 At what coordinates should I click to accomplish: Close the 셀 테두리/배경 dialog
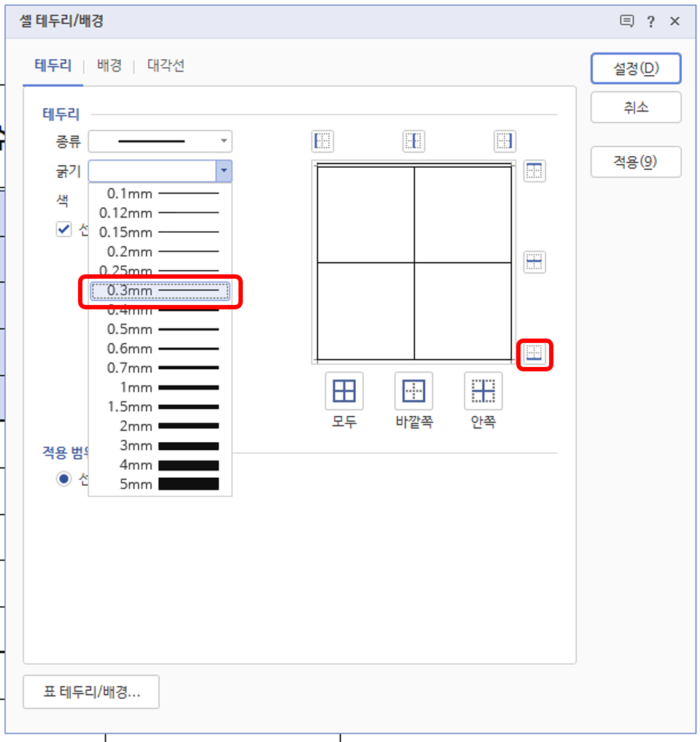[675, 21]
